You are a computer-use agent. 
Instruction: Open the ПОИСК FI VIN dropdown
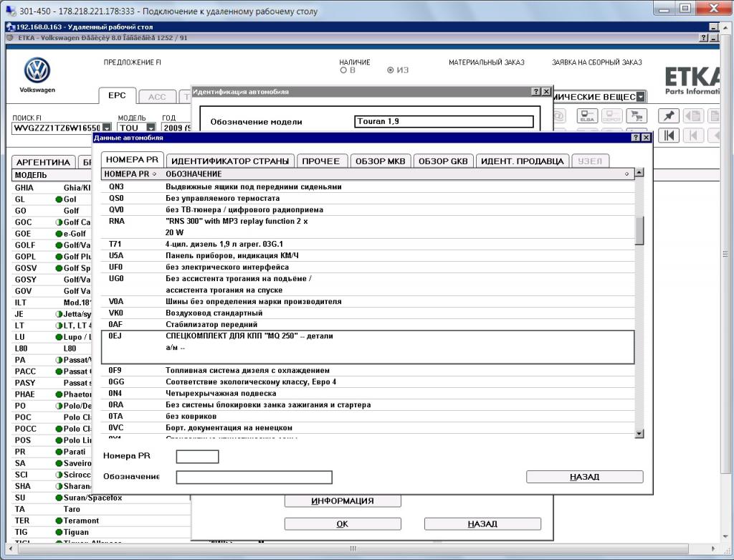point(108,128)
